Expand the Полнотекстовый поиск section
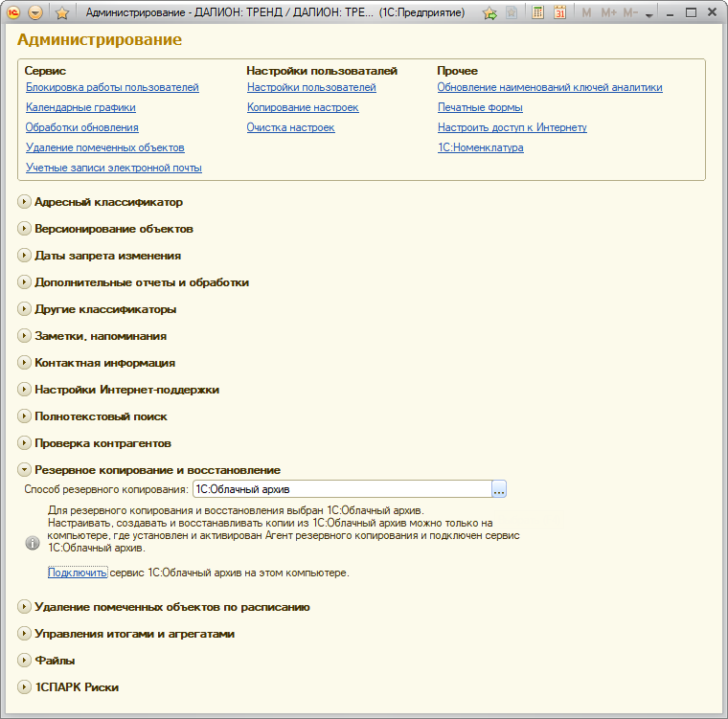 click(x=24, y=416)
